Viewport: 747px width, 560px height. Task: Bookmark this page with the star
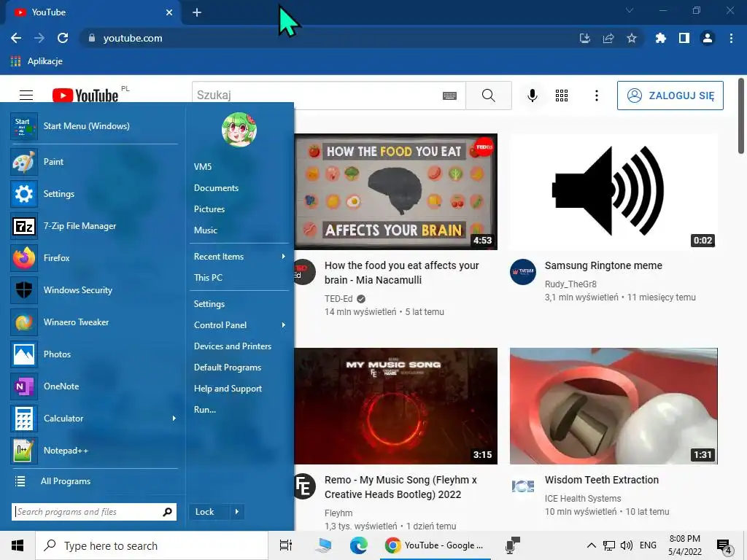click(632, 38)
